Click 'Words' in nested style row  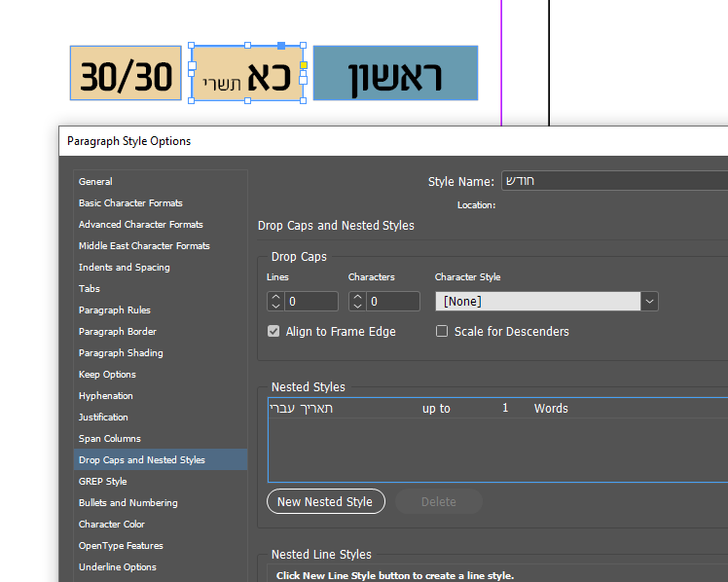(551, 409)
